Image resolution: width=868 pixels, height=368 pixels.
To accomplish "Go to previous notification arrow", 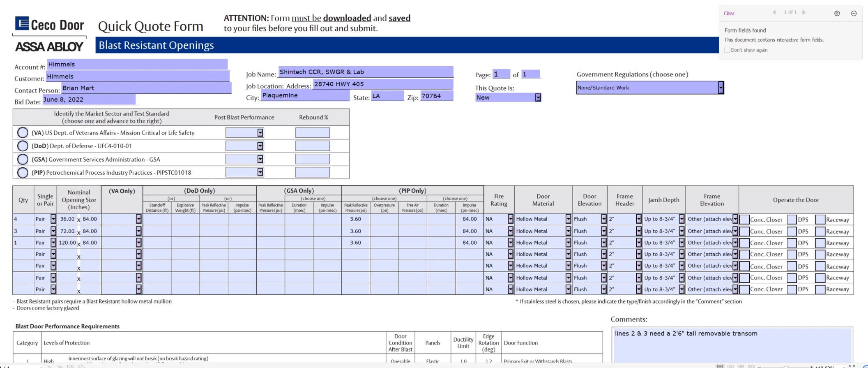I will tap(774, 12).
